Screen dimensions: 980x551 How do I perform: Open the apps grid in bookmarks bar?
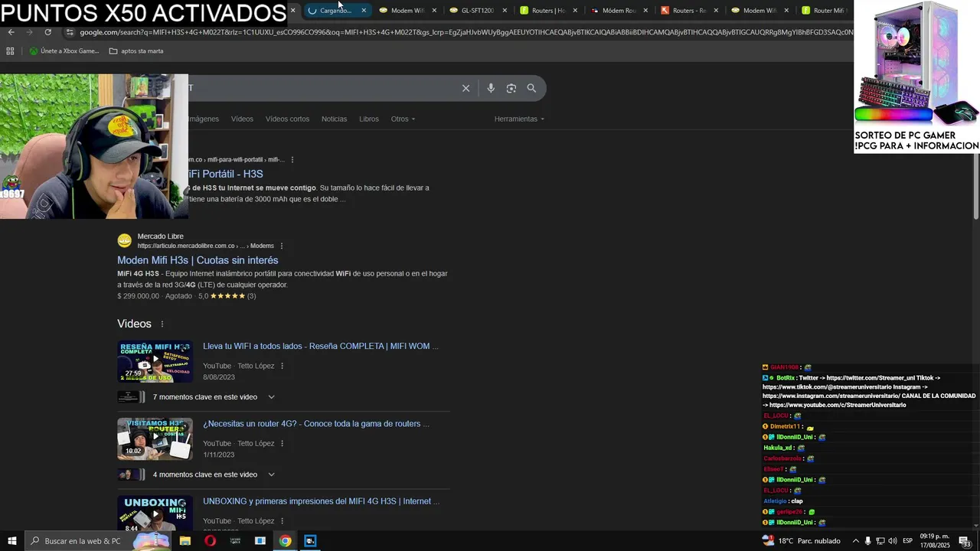(x=10, y=51)
